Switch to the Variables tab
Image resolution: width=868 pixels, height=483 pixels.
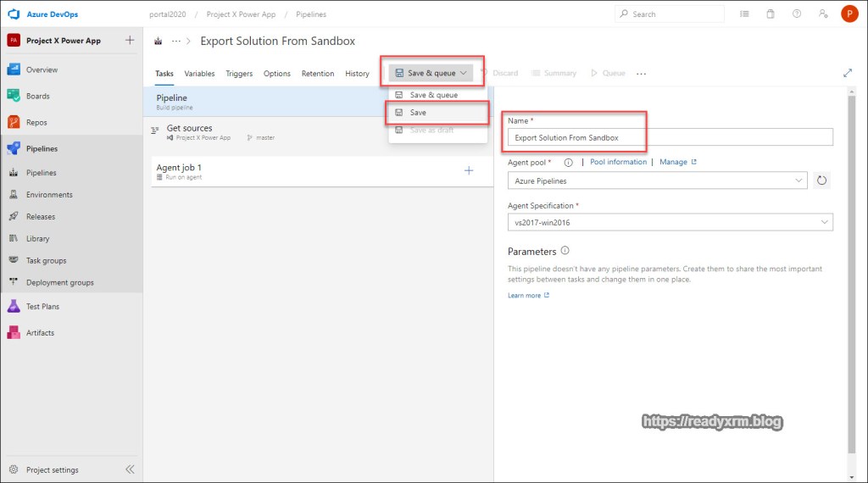tap(199, 74)
